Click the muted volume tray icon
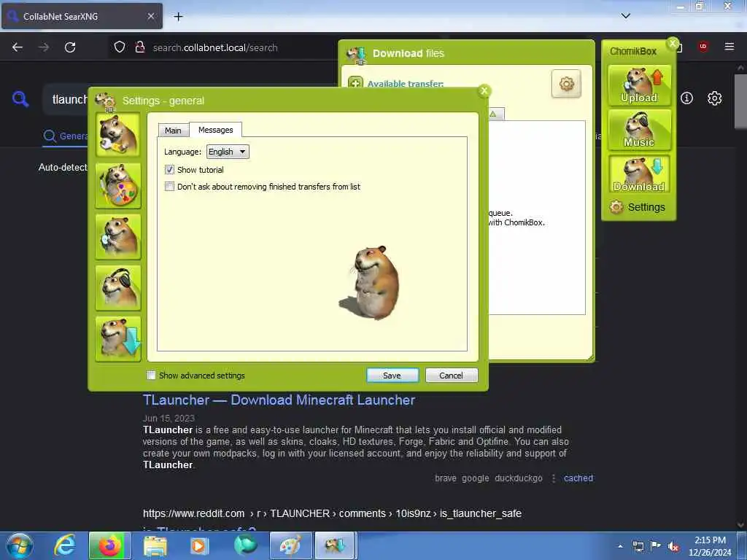The image size is (747, 560). (x=673, y=546)
